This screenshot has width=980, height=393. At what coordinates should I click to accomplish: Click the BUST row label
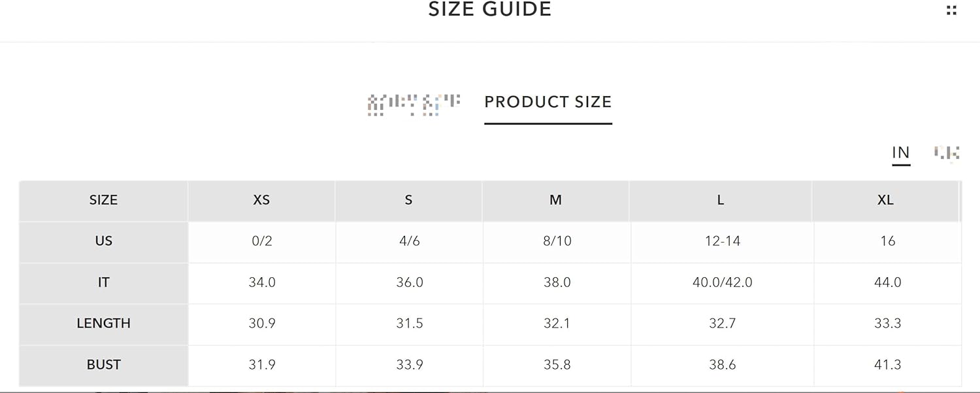coord(103,365)
